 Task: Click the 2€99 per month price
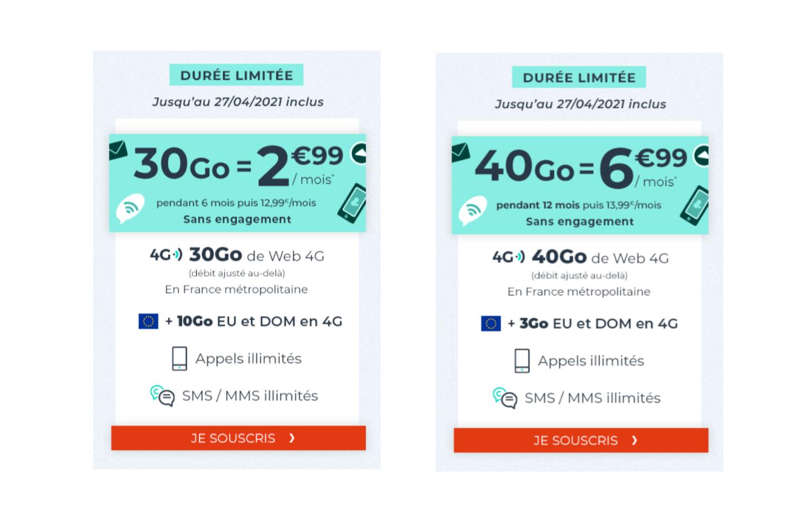pyautogui.click(x=299, y=165)
